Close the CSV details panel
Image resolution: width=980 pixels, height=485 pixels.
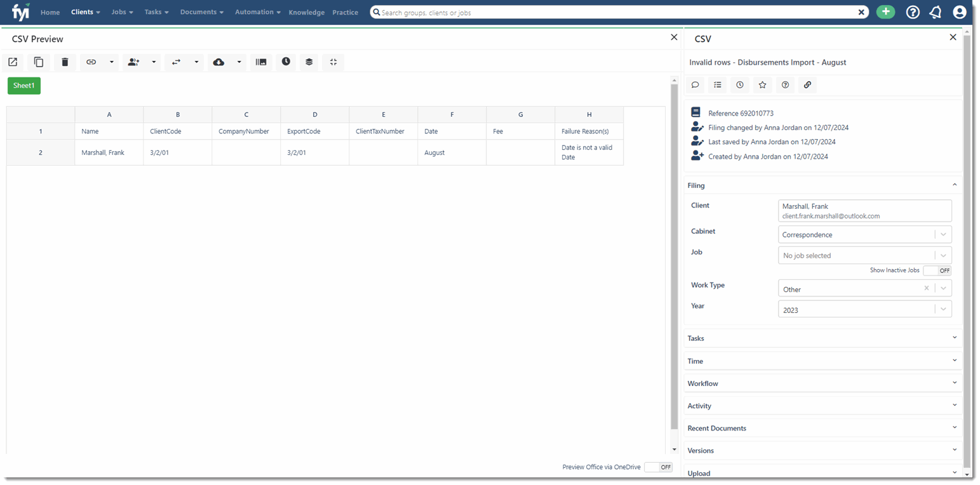pyautogui.click(x=953, y=37)
